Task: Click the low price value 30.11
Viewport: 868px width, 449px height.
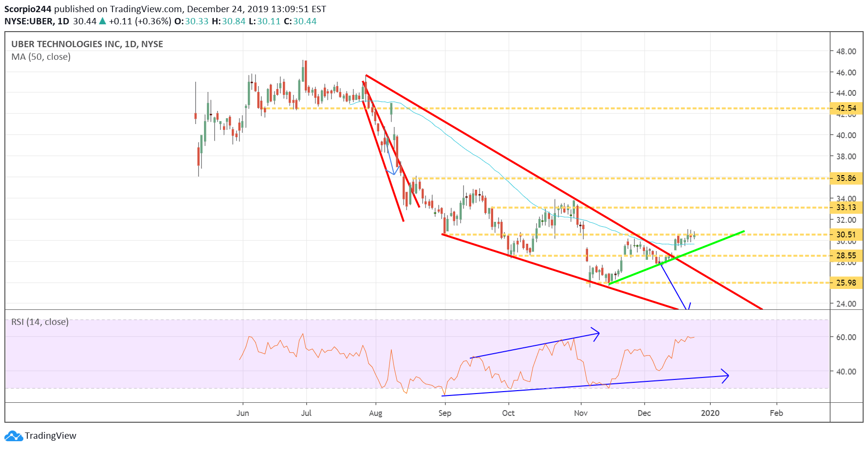Action: 269,21
